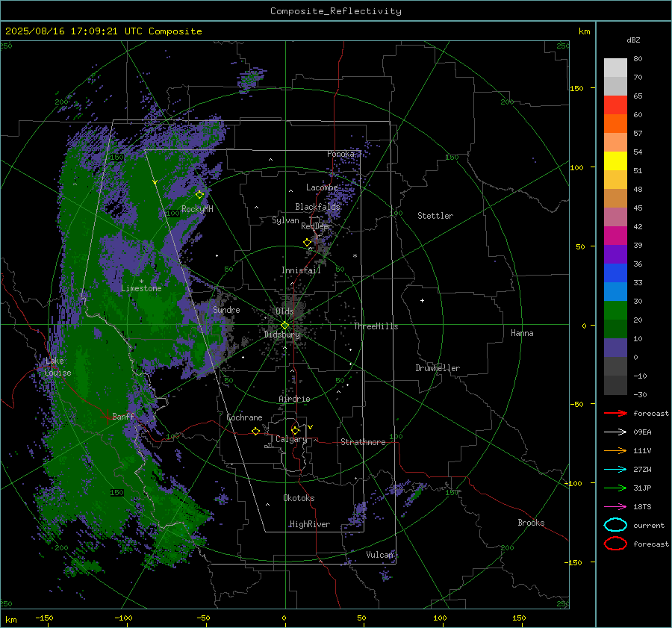Viewport: 672px width, 628px height.
Task: Click the yellow diamond marker near RedDeer
Action: tap(307, 243)
